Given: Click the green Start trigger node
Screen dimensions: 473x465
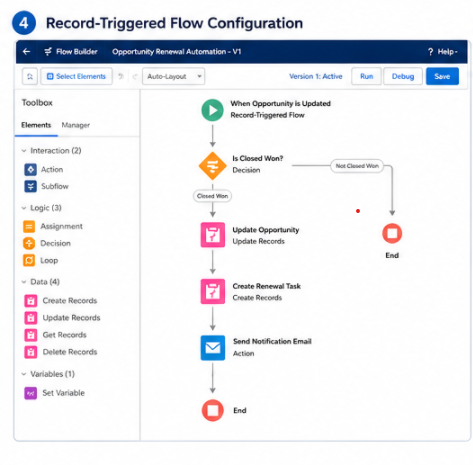Looking at the screenshot, I should 213,110.
